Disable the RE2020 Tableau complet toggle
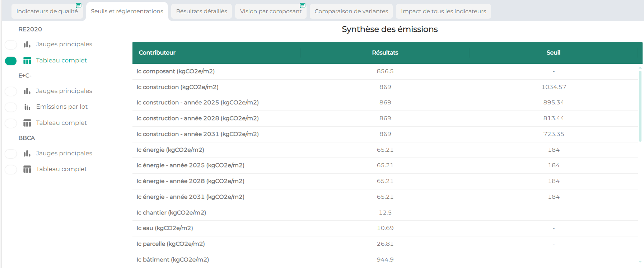Image resolution: width=644 pixels, height=268 pixels. [11, 61]
